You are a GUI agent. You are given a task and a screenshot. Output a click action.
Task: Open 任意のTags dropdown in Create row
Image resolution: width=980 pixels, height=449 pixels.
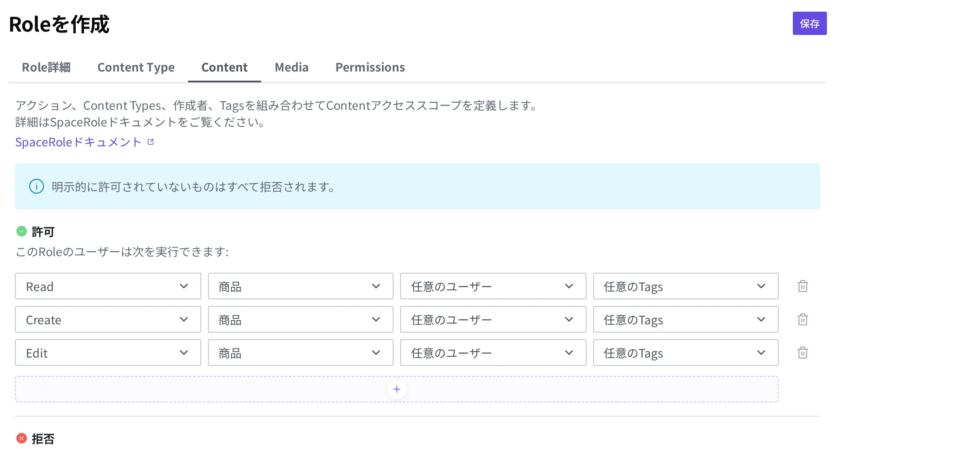(x=686, y=319)
